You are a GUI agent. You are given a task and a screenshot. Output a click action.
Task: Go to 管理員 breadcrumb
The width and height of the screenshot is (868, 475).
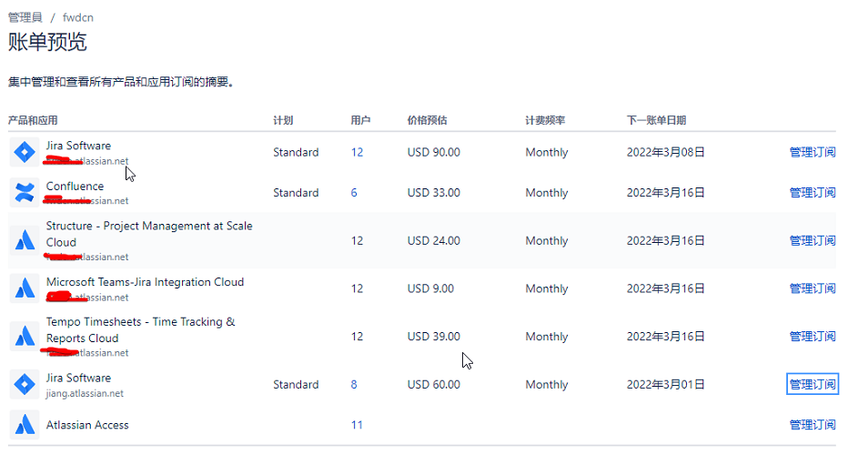pyautogui.click(x=25, y=17)
